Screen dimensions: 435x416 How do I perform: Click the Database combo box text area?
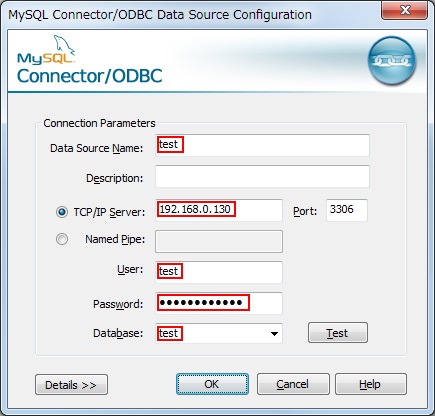click(212, 333)
